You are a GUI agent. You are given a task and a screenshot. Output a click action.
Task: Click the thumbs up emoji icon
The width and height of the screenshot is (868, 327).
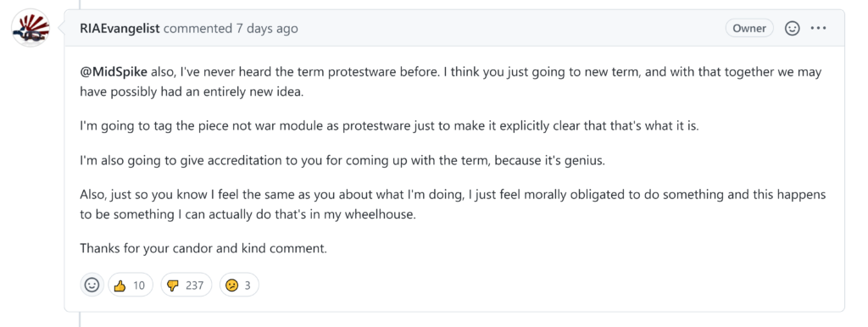120,285
